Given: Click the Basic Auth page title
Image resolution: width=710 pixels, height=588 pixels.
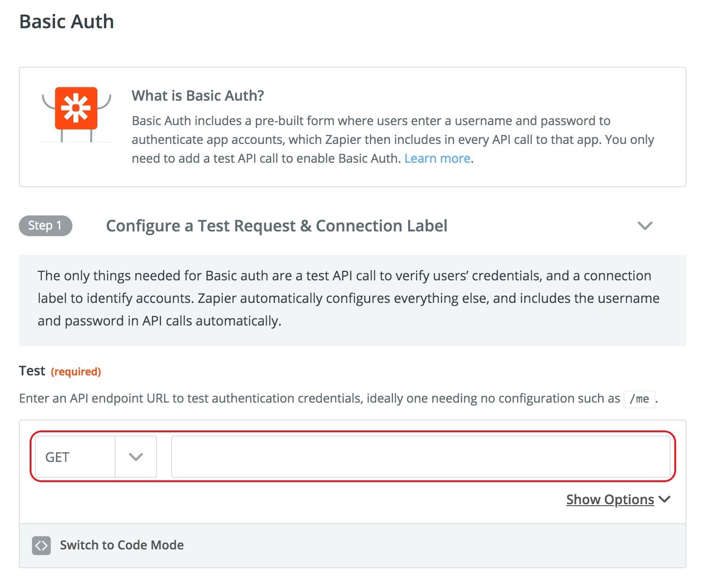Looking at the screenshot, I should coord(66,22).
